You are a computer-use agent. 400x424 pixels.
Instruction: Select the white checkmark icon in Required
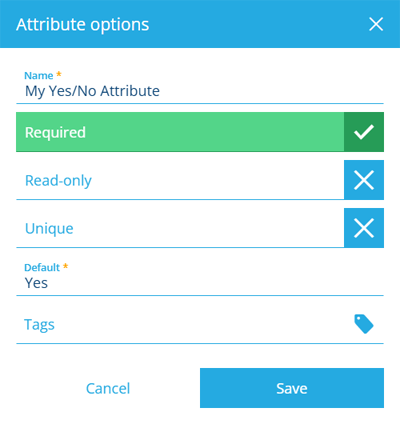364,132
